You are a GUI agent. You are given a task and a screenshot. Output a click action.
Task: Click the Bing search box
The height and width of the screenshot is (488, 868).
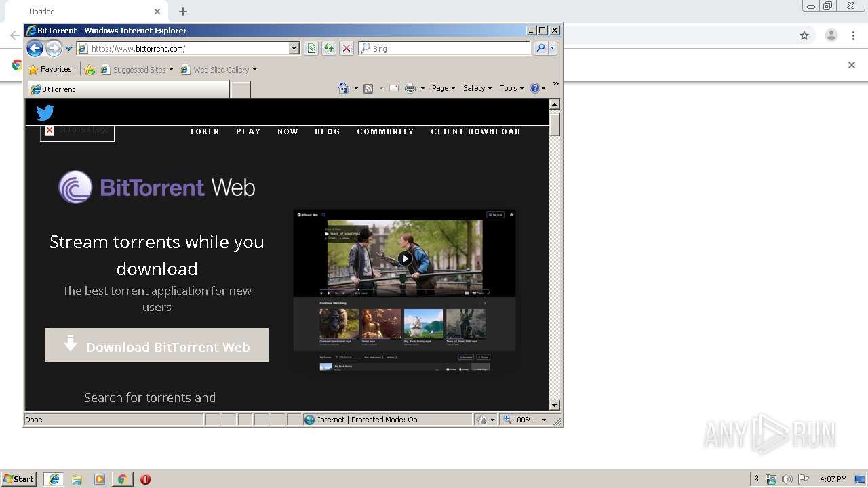(x=444, y=49)
